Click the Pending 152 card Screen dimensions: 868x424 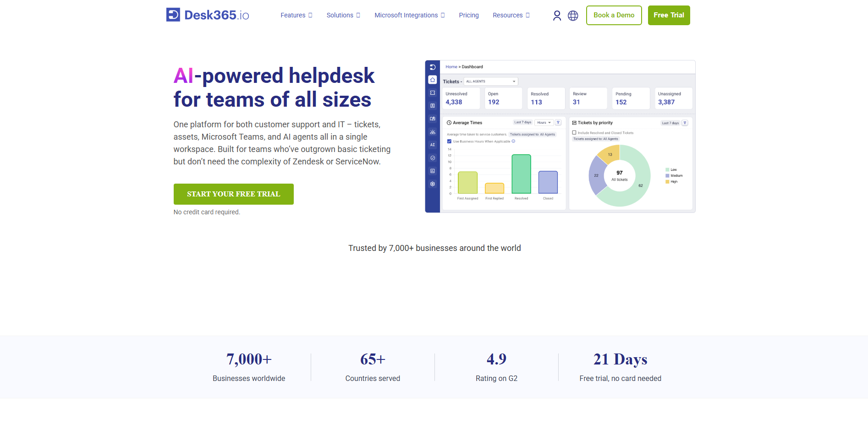[x=631, y=98]
